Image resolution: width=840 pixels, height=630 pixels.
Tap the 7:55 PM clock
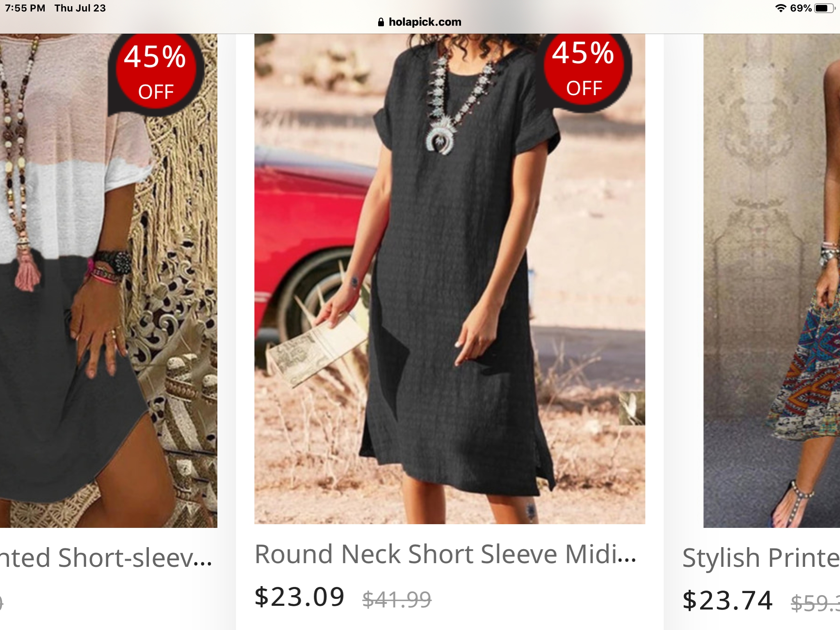(25, 8)
